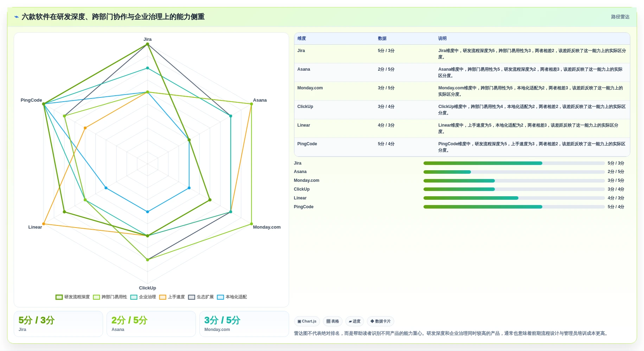Click the lightning icon beside the title

pyautogui.click(x=17, y=17)
